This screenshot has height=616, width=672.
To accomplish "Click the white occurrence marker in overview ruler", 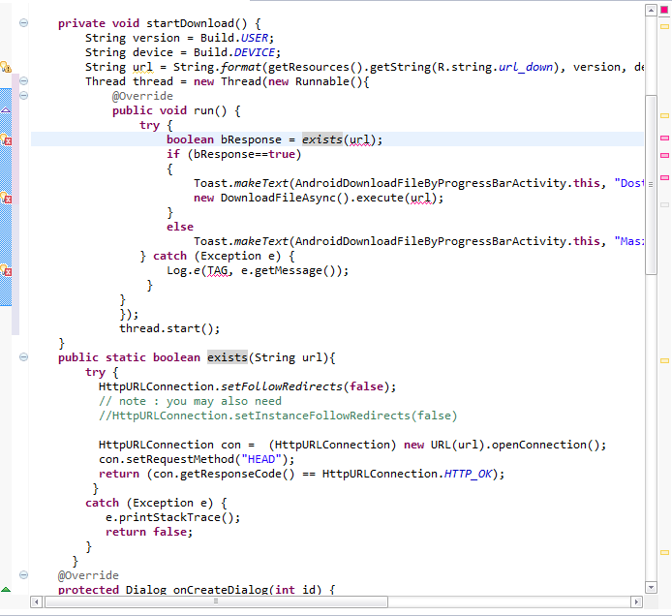I will pos(664,205).
